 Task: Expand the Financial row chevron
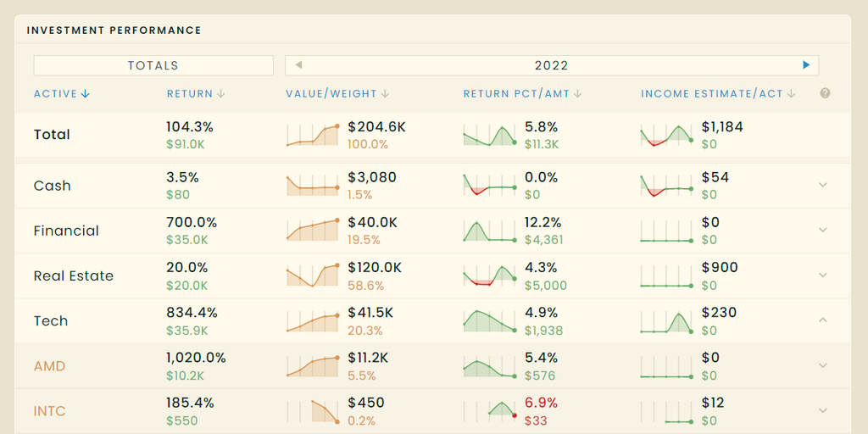coord(822,230)
